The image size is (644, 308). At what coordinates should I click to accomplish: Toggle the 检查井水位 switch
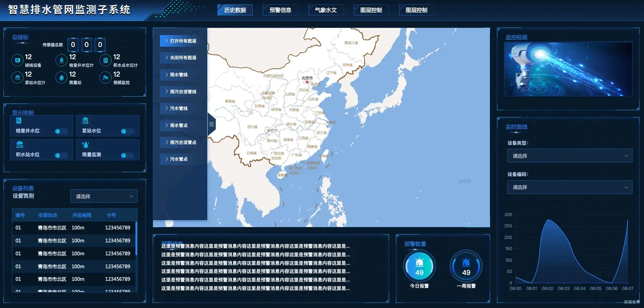[62, 131]
